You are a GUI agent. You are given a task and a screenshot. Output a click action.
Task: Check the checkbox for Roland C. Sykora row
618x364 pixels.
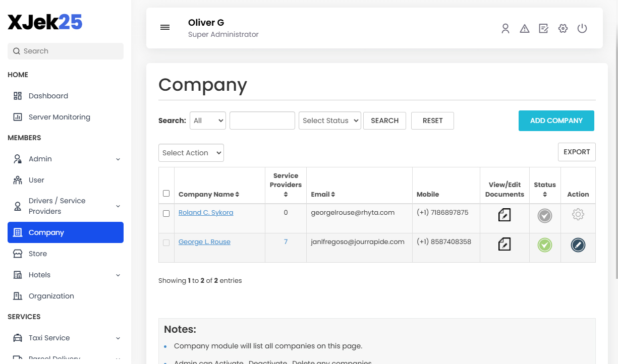click(x=166, y=213)
